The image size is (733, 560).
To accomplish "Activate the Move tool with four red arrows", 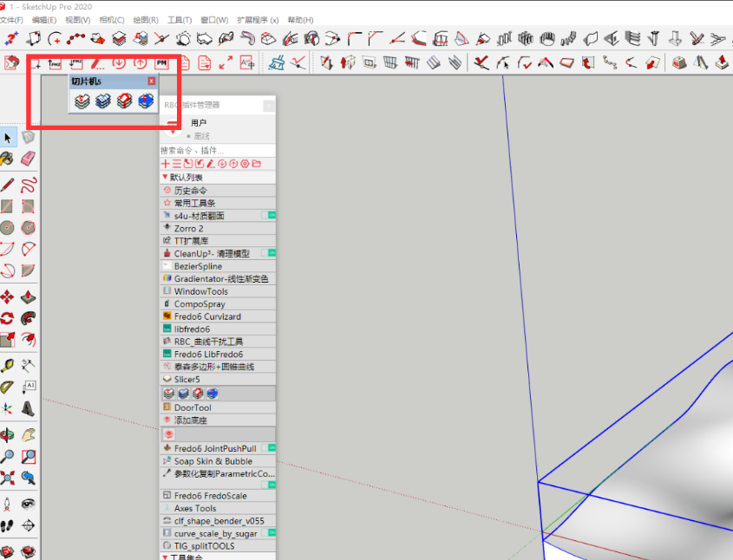I will point(7,297).
